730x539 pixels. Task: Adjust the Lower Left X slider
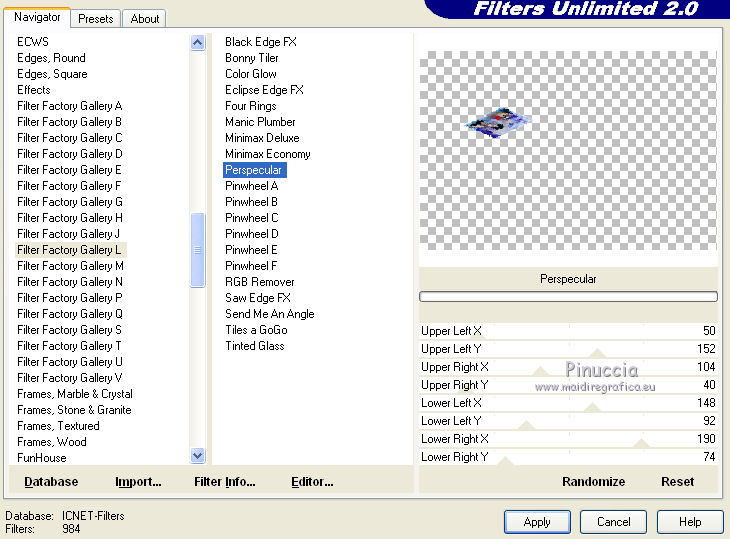pyautogui.click(x=568, y=403)
